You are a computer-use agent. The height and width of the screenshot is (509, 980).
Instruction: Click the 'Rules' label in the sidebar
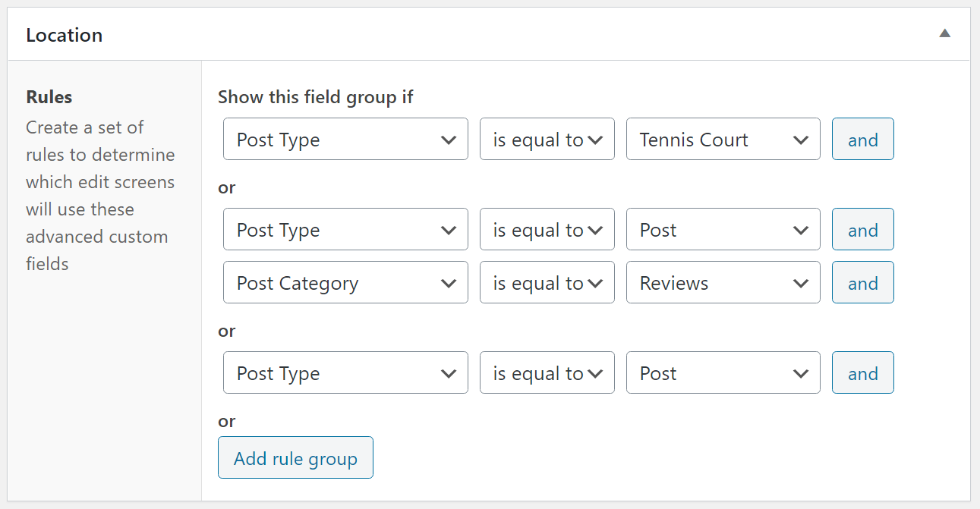click(x=49, y=97)
